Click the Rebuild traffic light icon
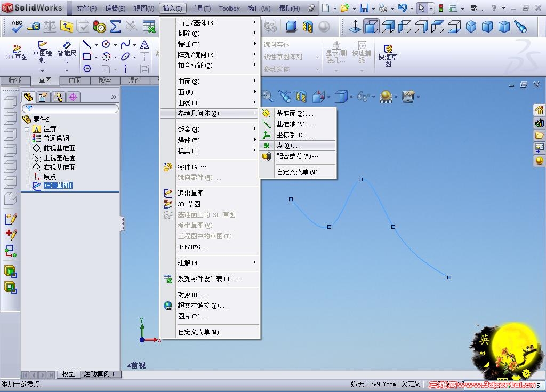546x392 pixels. click(441, 7)
